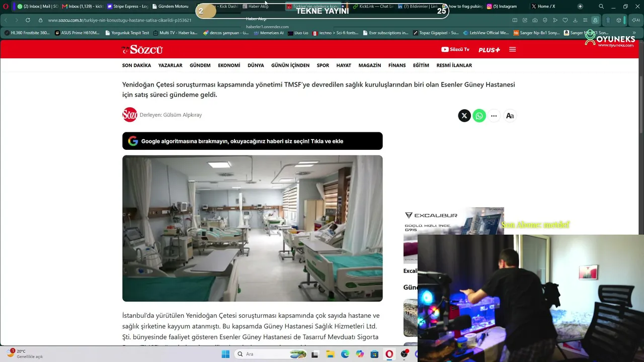644x362 pixels.
Task: Open SPOR menu section
Action: point(323,65)
